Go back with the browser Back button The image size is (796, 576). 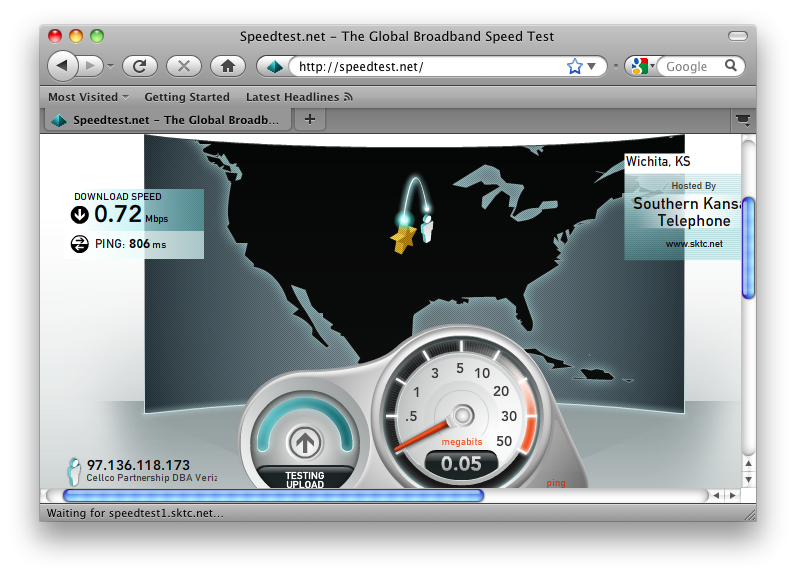[62, 66]
